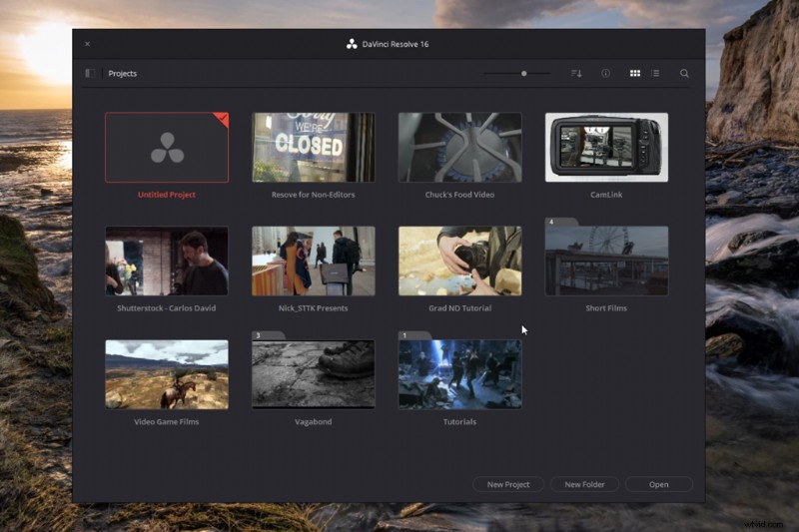Image resolution: width=799 pixels, height=532 pixels.
Task: Click the Video Game Films label
Action: click(167, 421)
